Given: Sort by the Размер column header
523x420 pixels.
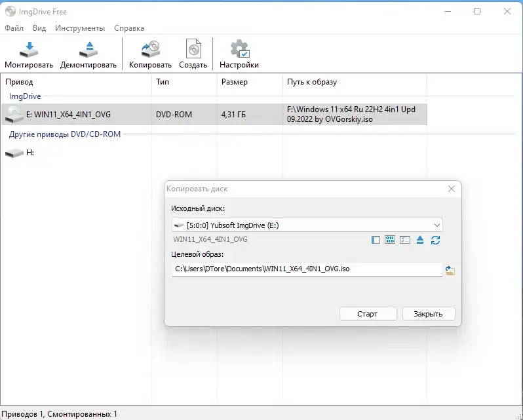Looking at the screenshot, I should pos(250,82).
